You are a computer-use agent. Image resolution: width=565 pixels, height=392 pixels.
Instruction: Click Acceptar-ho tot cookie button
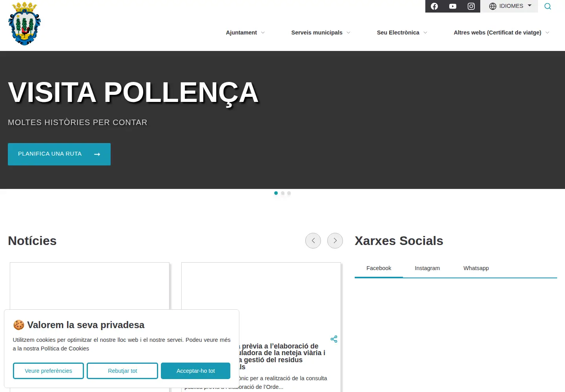[196, 371]
